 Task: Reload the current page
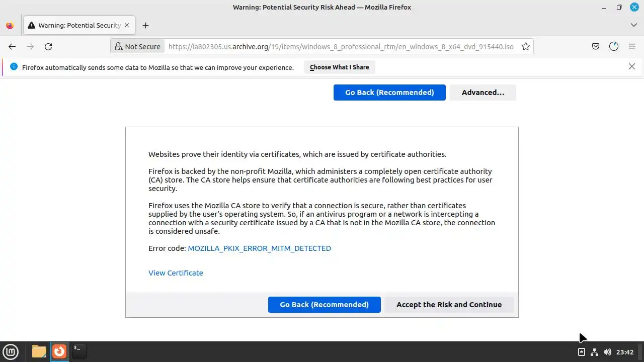[48, 47]
